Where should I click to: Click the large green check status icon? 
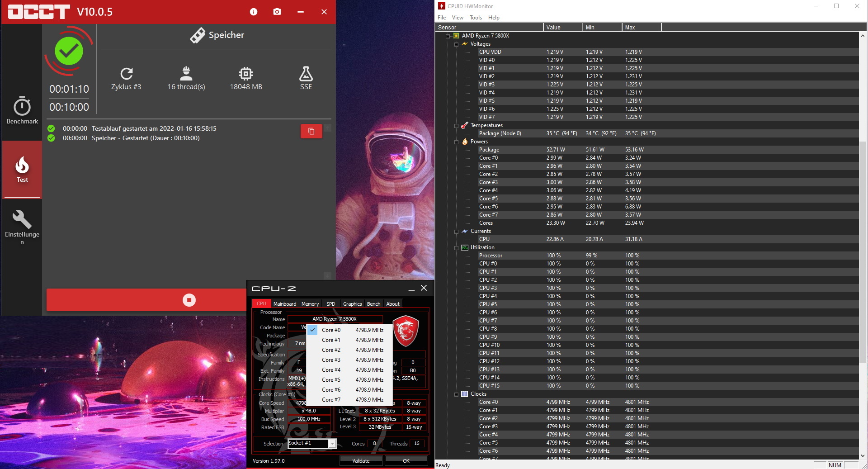tap(69, 51)
